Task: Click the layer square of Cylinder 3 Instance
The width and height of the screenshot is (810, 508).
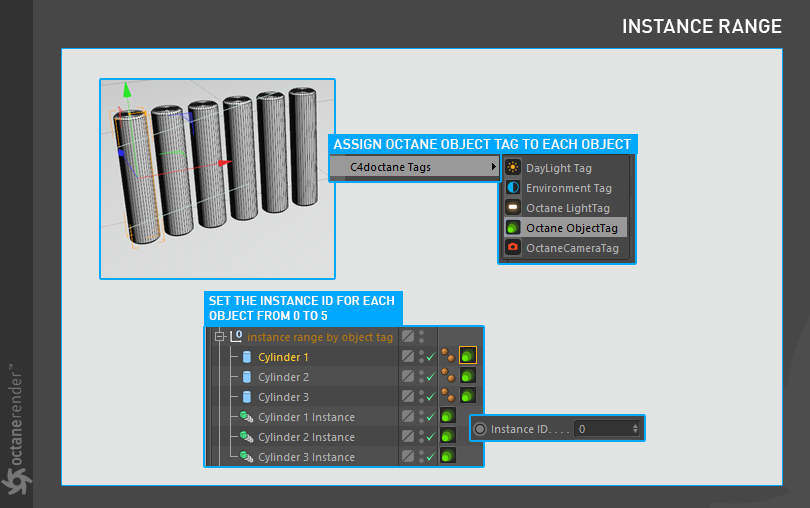Action: pyautogui.click(x=408, y=456)
